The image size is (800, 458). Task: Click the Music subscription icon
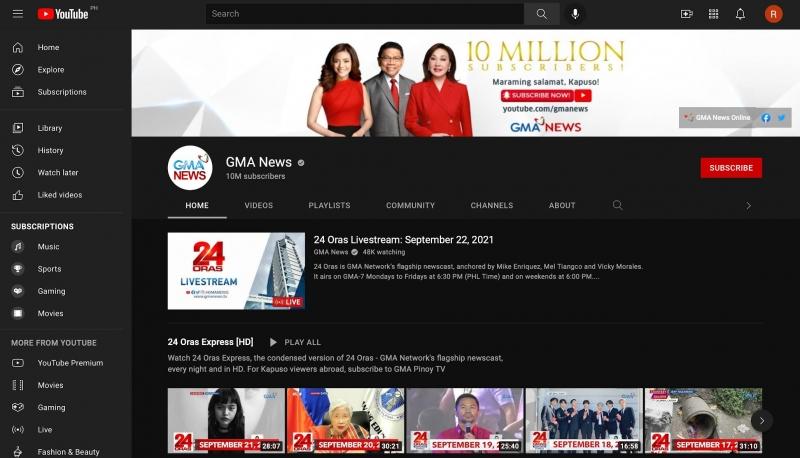click(x=18, y=246)
